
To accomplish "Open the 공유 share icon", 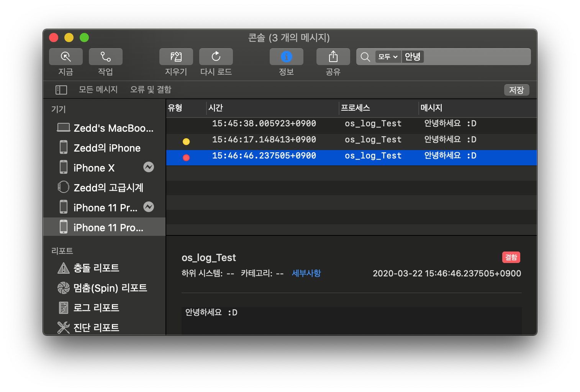I will point(333,57).
